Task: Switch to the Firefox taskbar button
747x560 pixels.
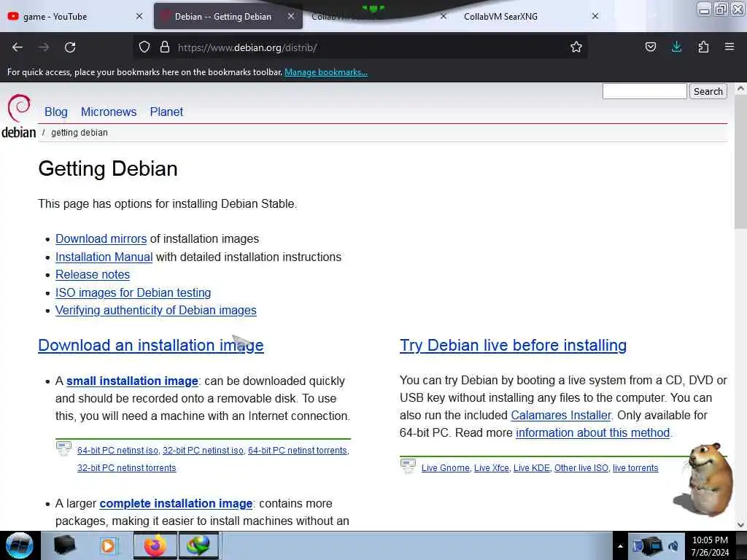Action: pos(155,545)
